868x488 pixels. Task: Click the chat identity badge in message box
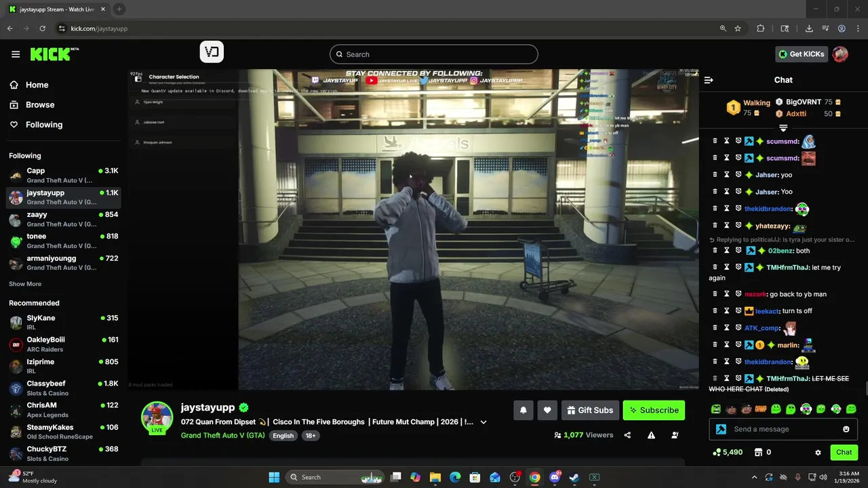(x=721, y=429)
